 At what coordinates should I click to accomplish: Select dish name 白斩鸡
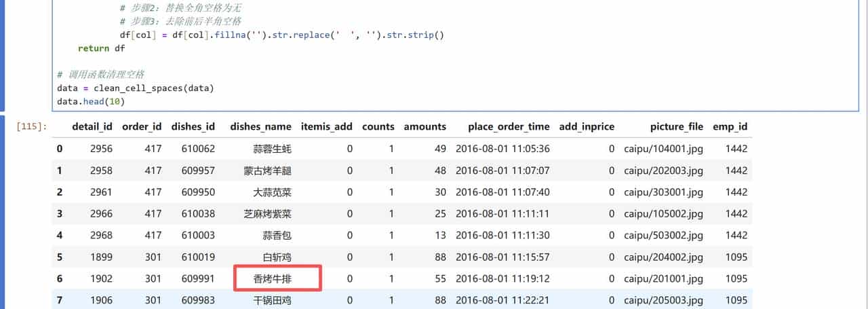coord(277,257)
